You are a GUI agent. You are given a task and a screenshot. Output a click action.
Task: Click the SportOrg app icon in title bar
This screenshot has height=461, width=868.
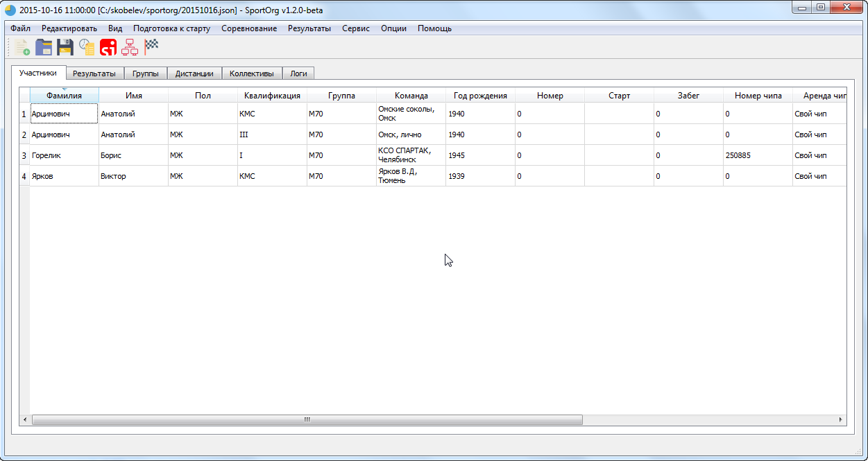tap(10, 10)
